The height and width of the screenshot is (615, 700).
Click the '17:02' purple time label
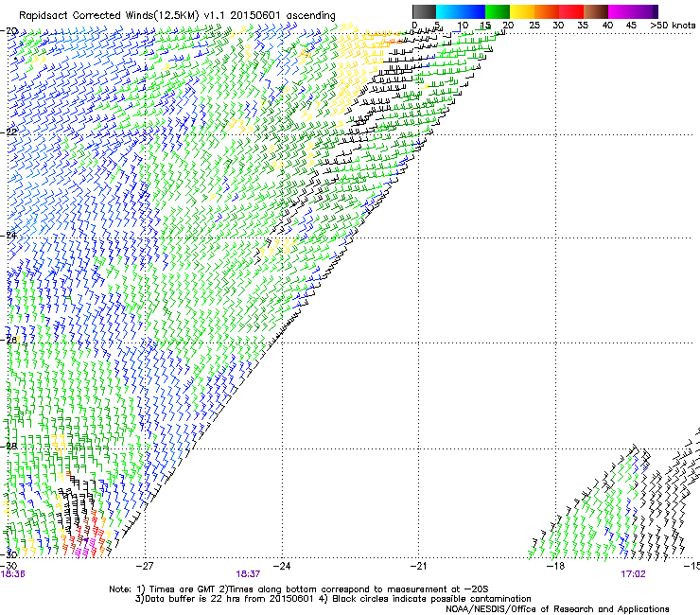pyautogui.click(x=633, y=574)
